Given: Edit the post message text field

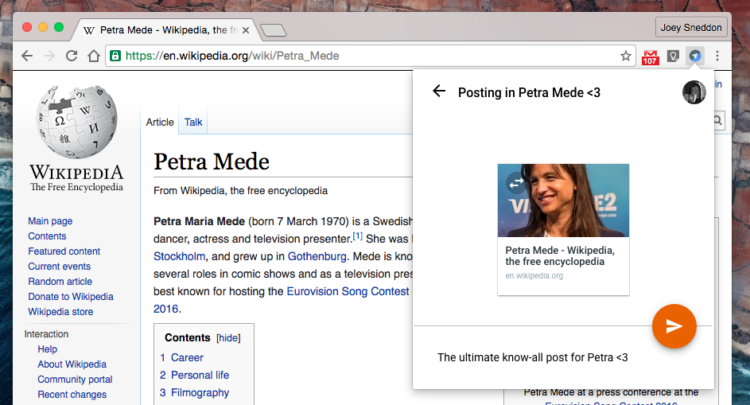Looking at the screenshot, I should coord(532,358).
